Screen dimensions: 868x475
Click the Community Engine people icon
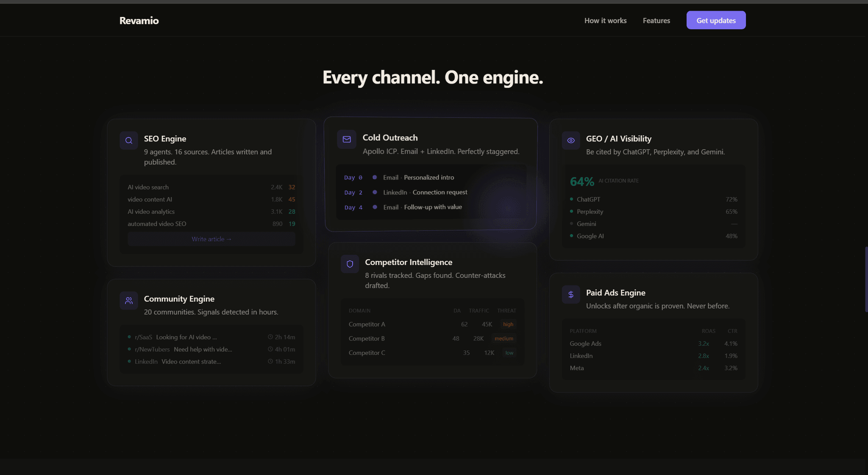129,301
